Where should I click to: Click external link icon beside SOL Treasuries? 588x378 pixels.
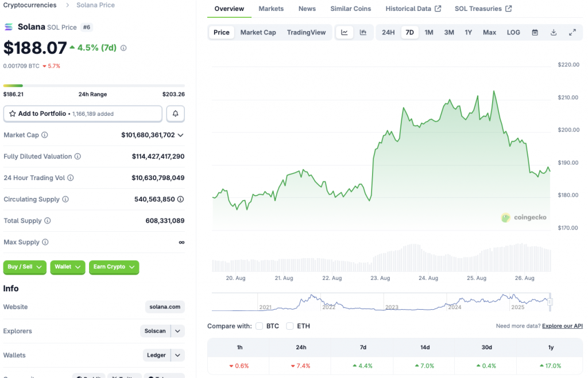[x=508, y=9]
